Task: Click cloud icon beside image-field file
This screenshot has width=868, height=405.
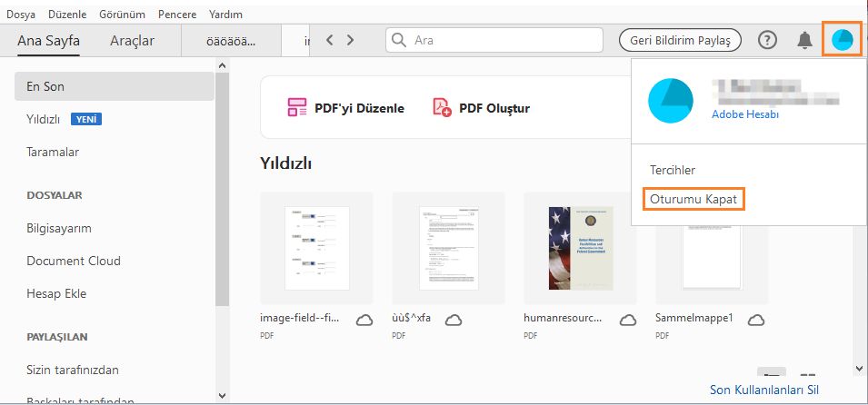Action: pos(364,320)
